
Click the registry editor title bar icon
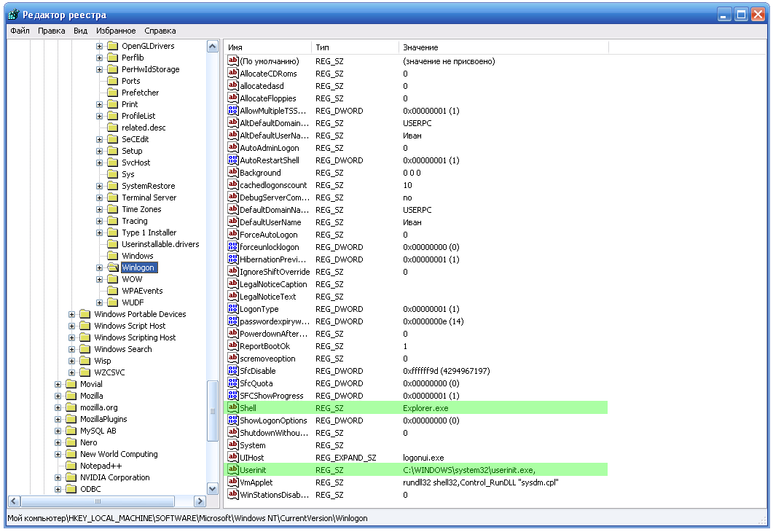pos(13,14)
